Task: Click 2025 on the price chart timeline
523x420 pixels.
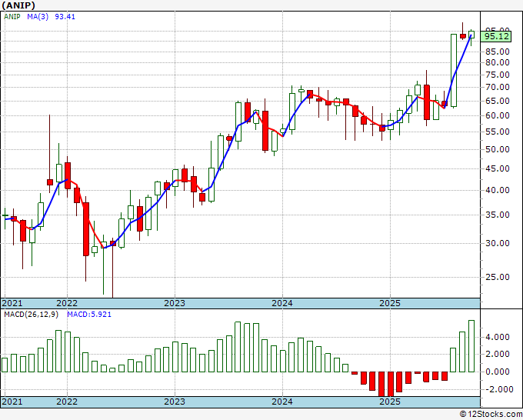Action: click(390, 303)
